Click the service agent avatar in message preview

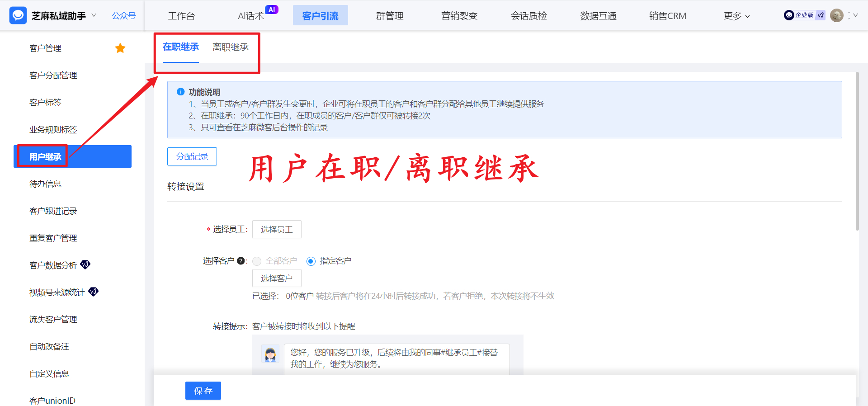pyautogui.click(x=270, y=354)
